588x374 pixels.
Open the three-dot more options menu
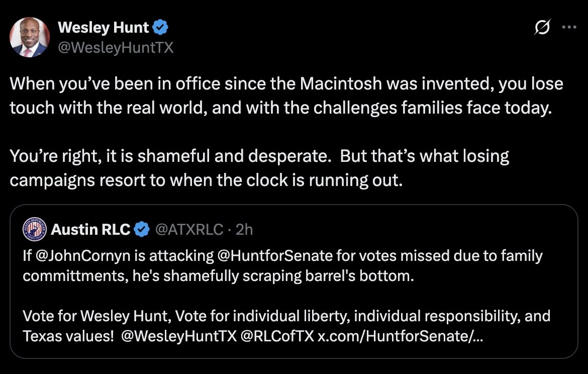point(569,27)
